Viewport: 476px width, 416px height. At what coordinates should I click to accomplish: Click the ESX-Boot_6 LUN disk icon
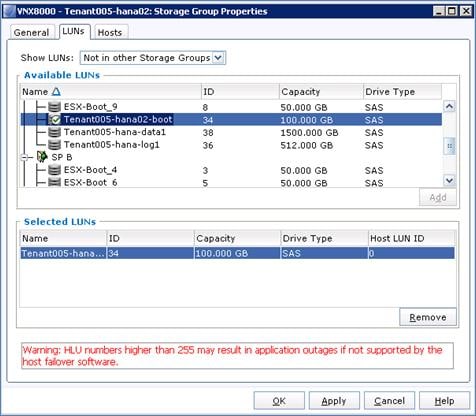click(x=54, y=182)
